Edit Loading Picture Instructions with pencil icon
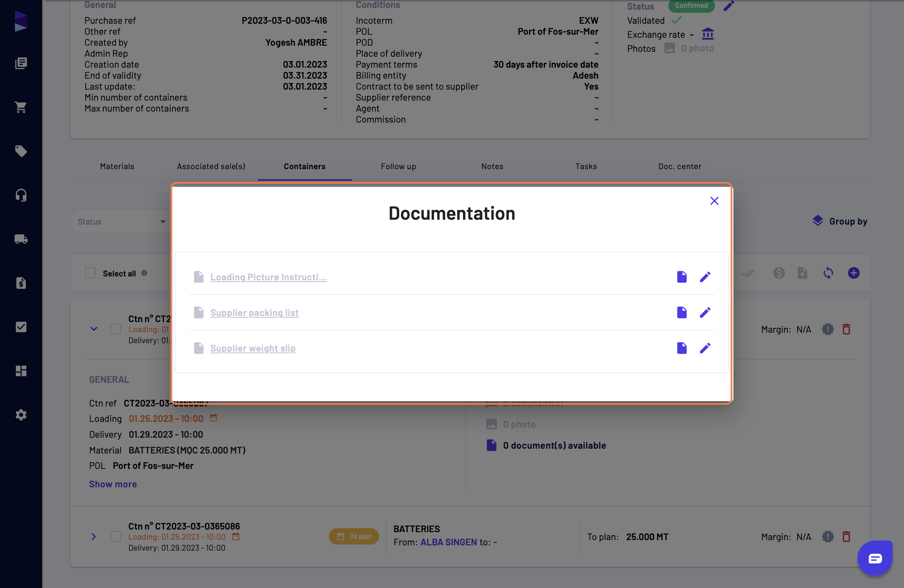 point(705,277)
